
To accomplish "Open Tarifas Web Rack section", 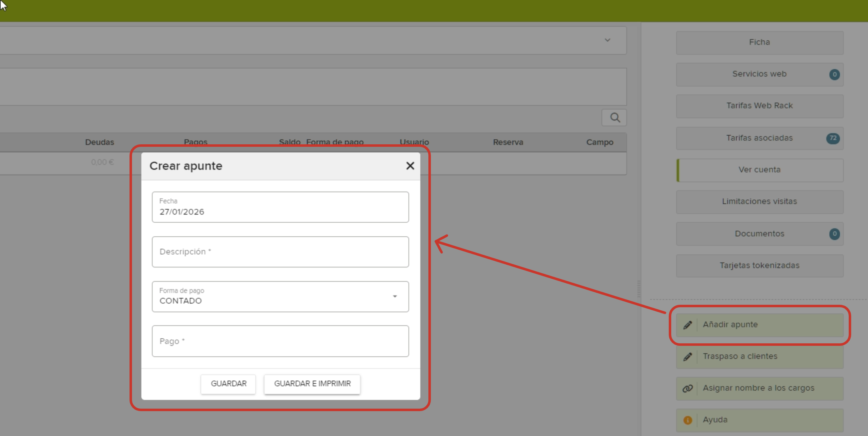I will click(x=759, y=106).
